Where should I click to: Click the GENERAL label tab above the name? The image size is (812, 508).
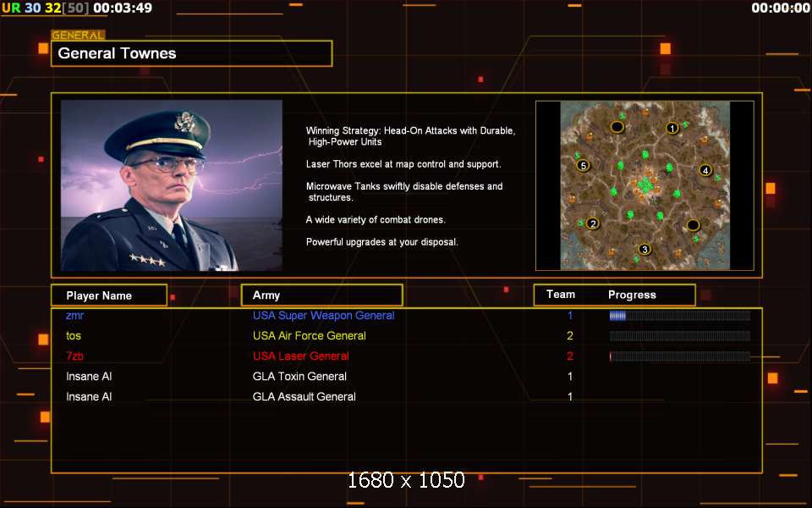tap(78, 36)
